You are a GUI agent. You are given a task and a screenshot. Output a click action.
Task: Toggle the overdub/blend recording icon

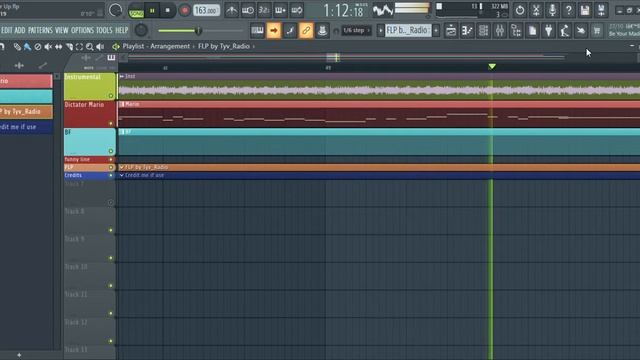point(280,11)
